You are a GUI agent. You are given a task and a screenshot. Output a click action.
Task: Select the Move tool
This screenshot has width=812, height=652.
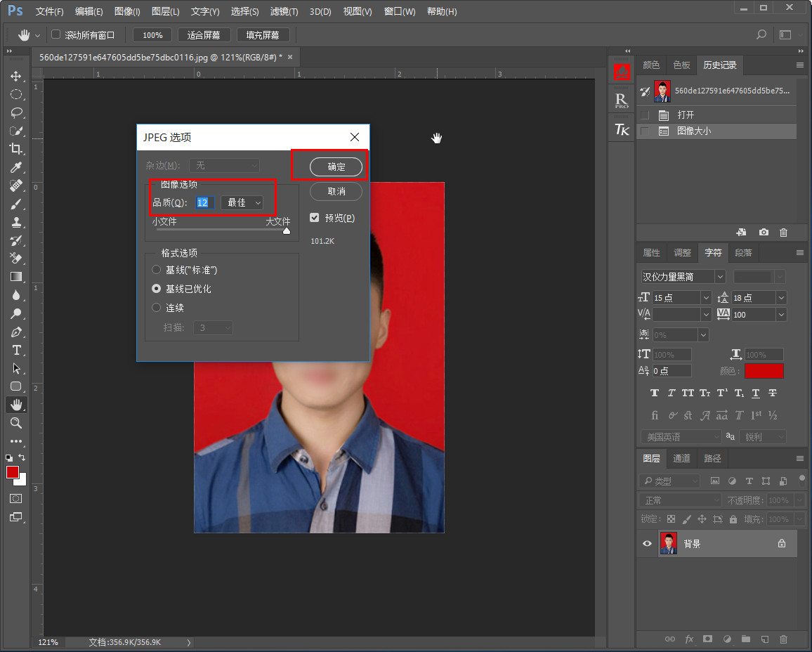coord(15,76)
